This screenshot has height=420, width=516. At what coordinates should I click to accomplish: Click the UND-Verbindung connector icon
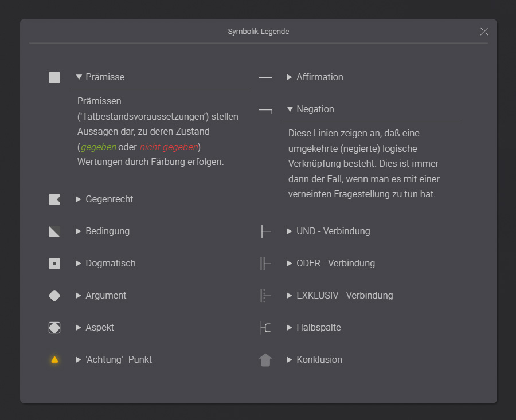tap(265, 231)
